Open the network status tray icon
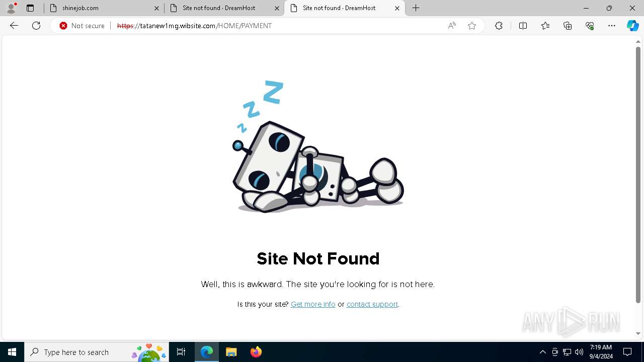644x362 pixels. tap(567, 352)
